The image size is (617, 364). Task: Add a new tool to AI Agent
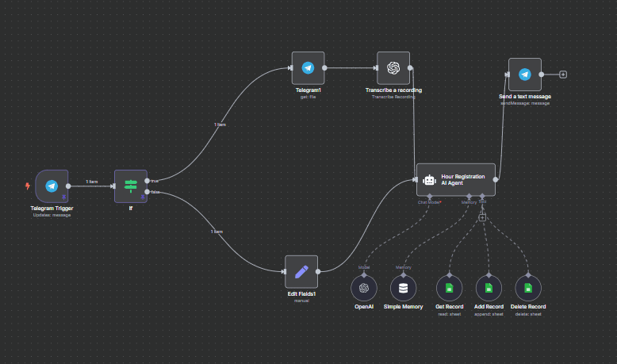[x=482, y=217]
